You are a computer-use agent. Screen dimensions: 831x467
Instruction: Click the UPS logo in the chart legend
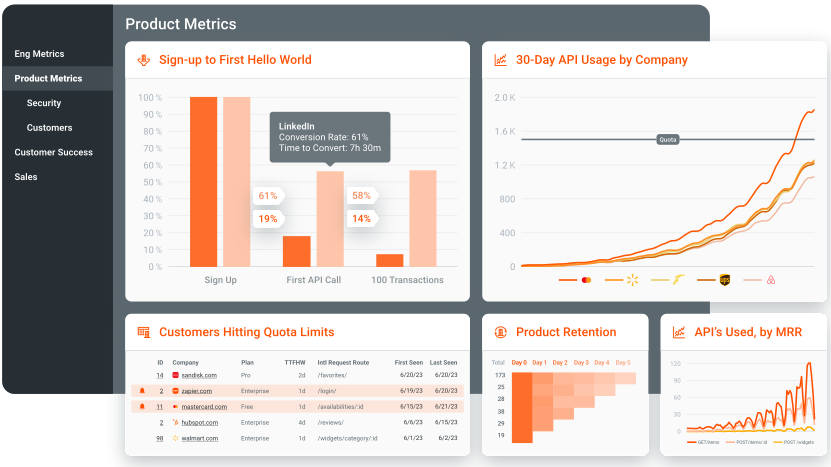(x=724, y=280)
